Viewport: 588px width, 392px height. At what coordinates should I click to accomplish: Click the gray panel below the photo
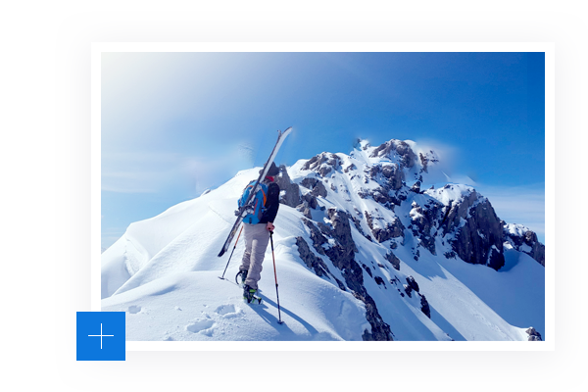point(322,371)
